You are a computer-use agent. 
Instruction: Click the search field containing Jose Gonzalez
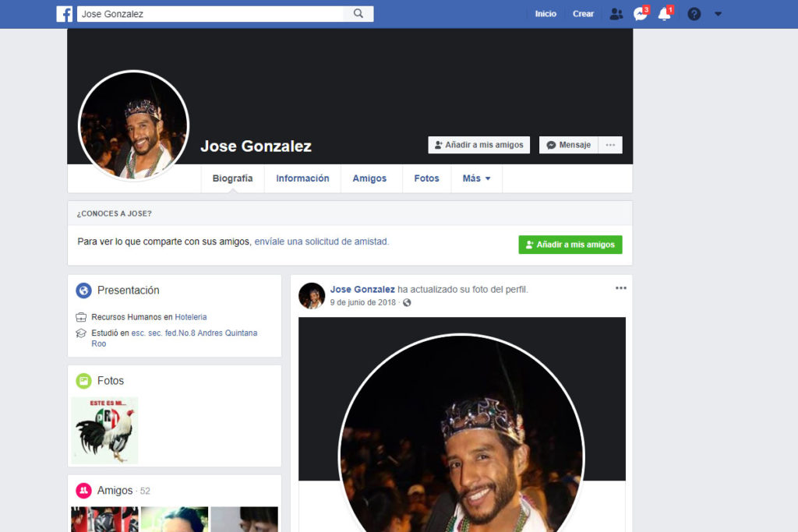(210, 14)
